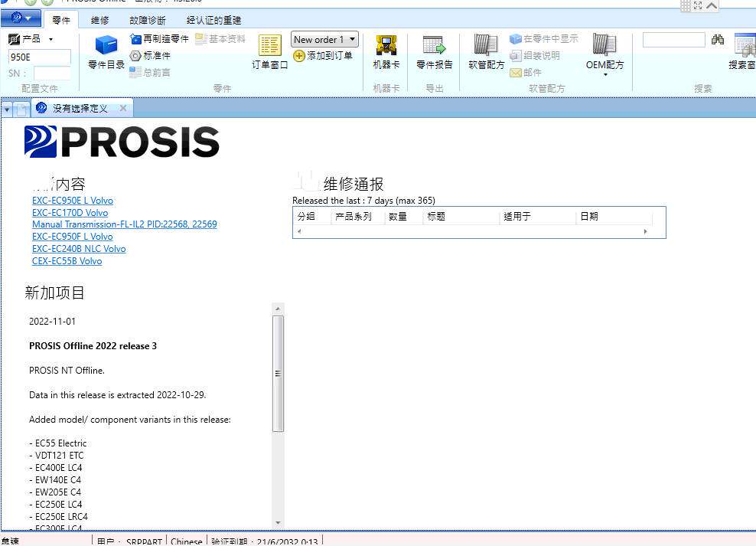Open the EXC-EC170D Volvo link
This screenshot has height=546, width=756.
[x=70, y=213]
